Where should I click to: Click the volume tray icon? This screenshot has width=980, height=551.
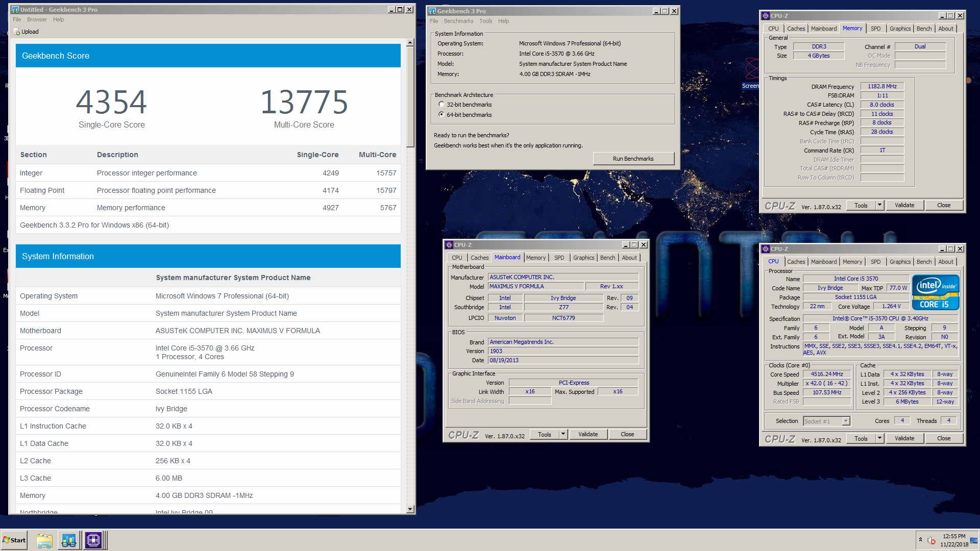pyautogui.click(x=932, y=541)
